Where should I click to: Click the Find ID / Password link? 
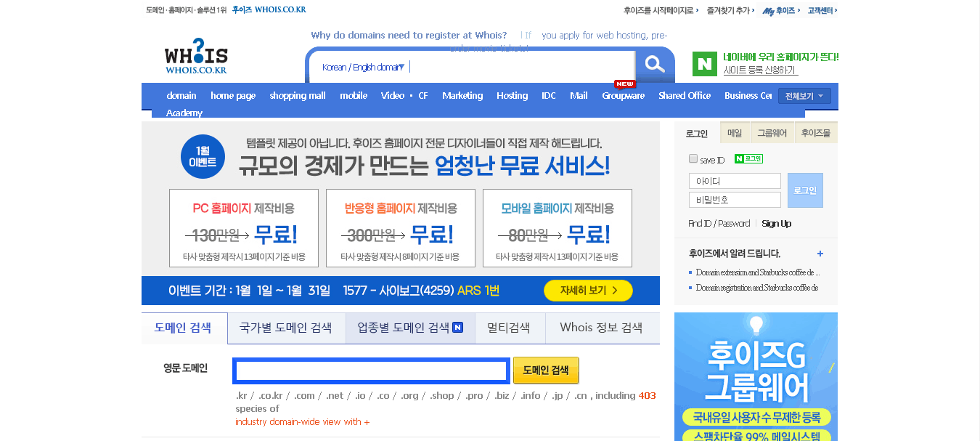[x=719, y=224]
